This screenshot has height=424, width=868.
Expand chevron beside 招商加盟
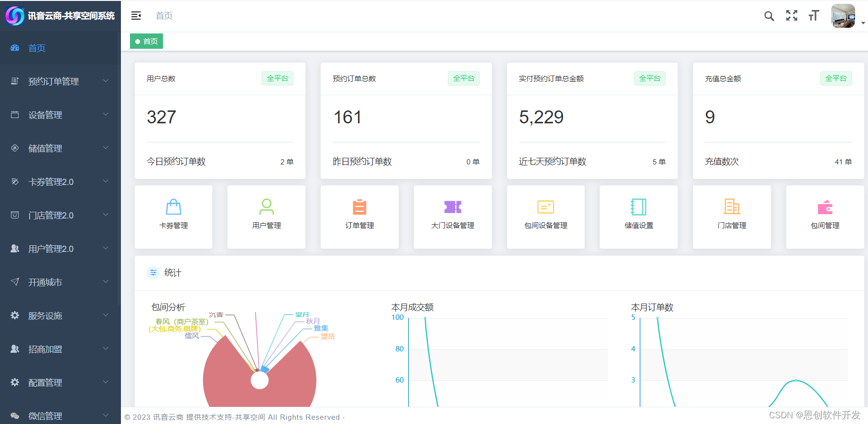coord(106,348)
